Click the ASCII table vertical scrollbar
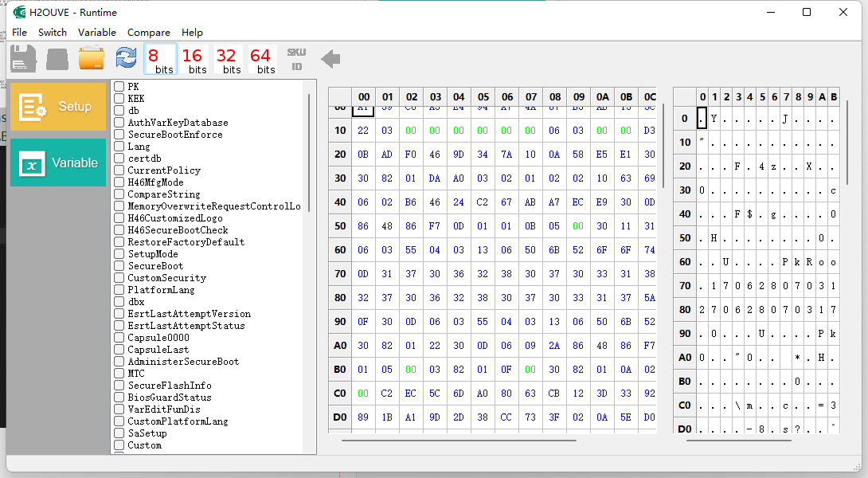 847,143
